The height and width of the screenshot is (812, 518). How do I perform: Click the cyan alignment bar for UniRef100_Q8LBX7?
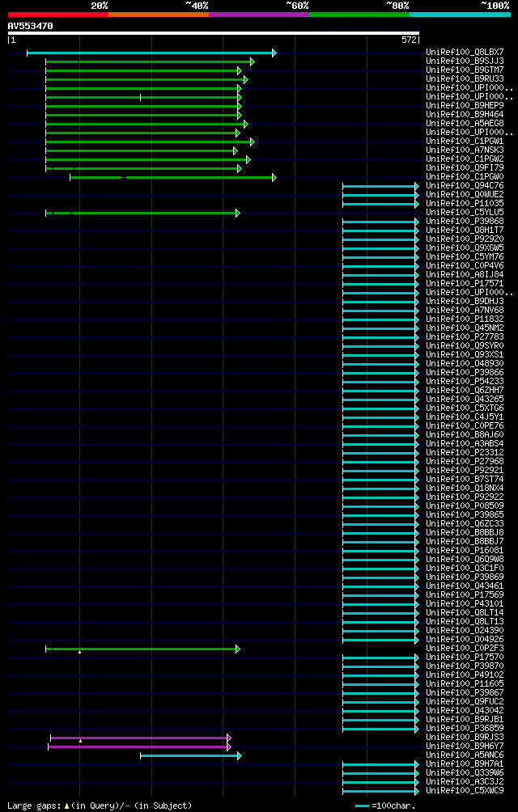tap(151, 53)
